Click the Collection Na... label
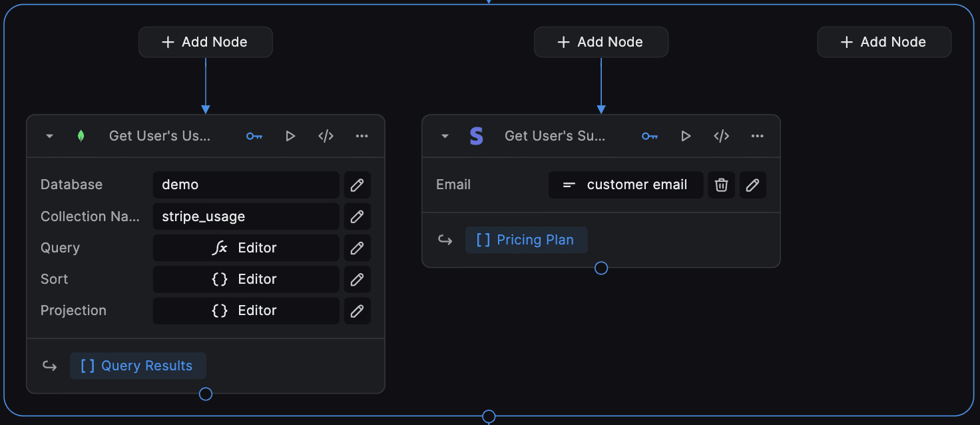Screen dimensions: 980x425 click(91, 216)
